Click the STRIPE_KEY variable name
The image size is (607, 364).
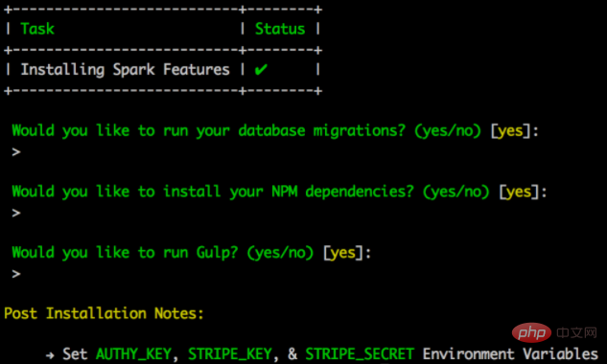[230, 354]
